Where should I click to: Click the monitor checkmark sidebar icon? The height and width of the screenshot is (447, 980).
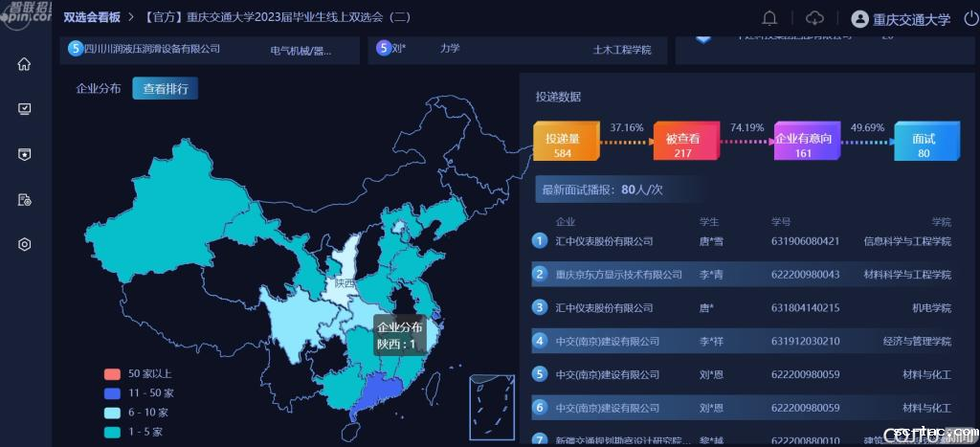[x=25, y=109]
